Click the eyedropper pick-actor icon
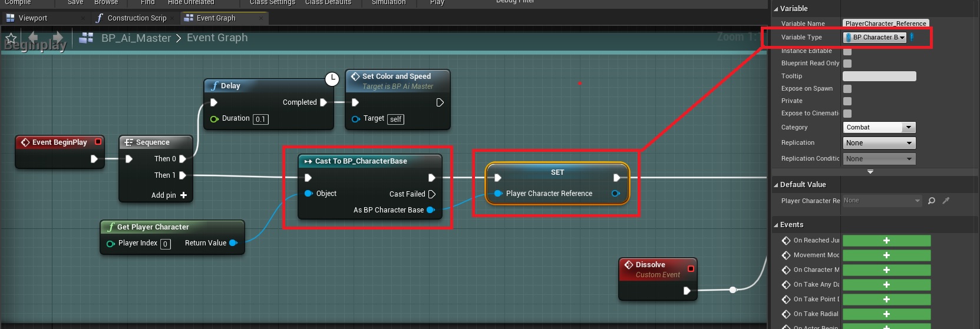This screenshot has width=980, height=329. 946,201
